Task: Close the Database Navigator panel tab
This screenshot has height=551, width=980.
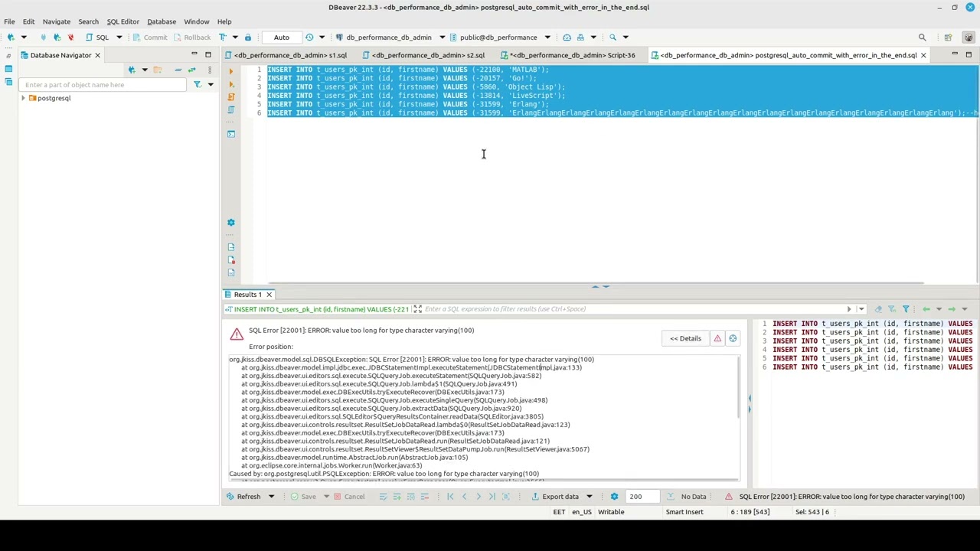Action: point(97,55)
